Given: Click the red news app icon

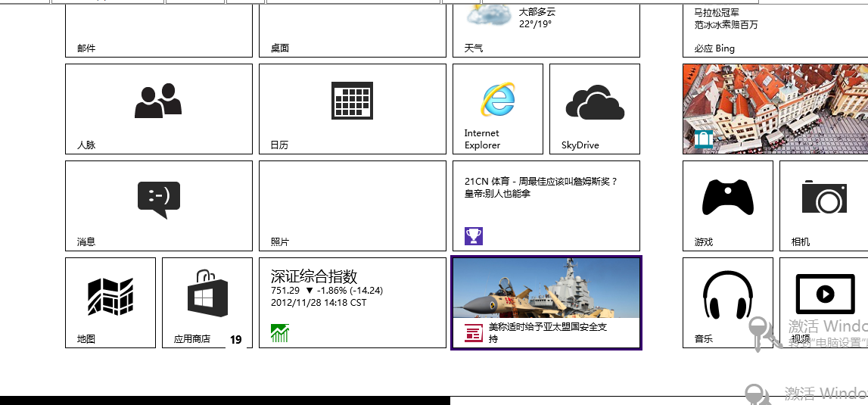Looking at the screenshot, I should tap(474, 333).
